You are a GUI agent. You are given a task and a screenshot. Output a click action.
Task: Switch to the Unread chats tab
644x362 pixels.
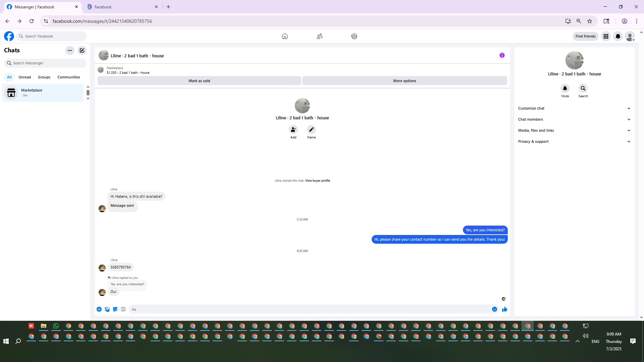pyautogui.click(x=24, y=77)
